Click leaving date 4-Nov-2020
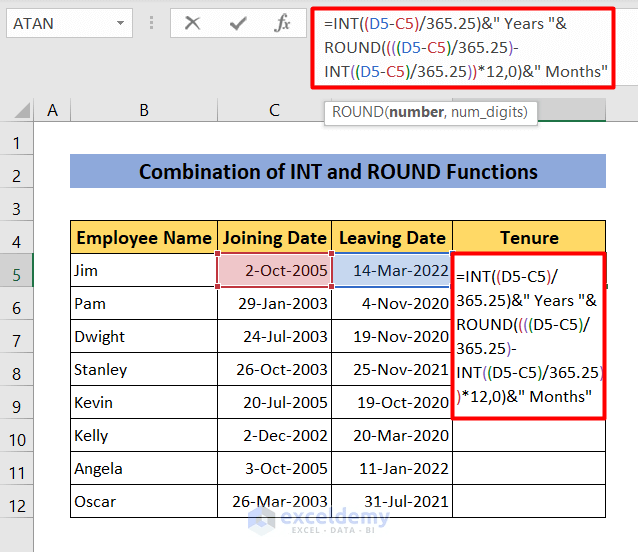This screenshot has height=552, width=638. click(x=392, y=303)
